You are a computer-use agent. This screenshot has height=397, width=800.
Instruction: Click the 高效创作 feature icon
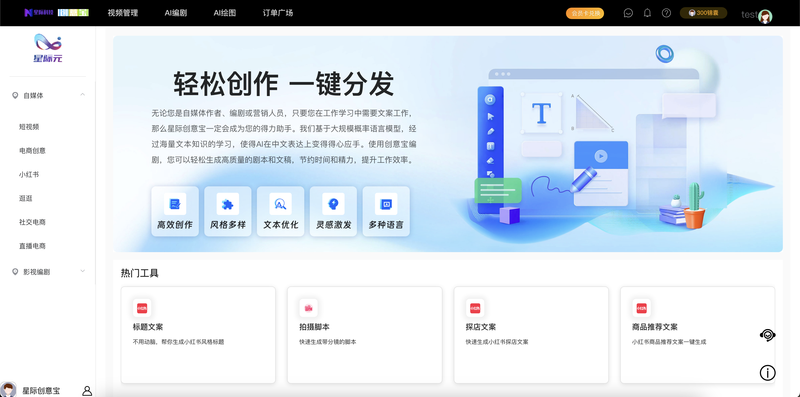(175, 204)
